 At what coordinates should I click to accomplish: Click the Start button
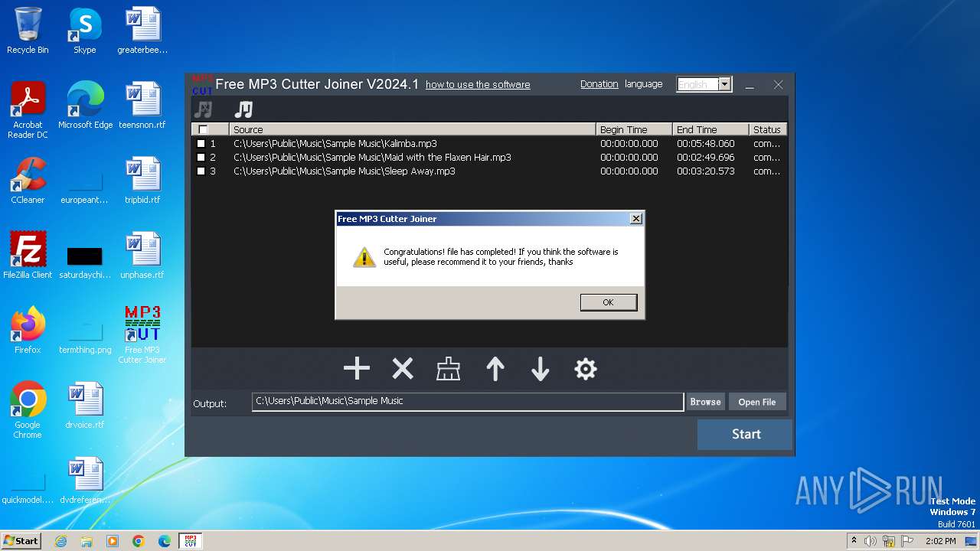(x=745, y=434)
